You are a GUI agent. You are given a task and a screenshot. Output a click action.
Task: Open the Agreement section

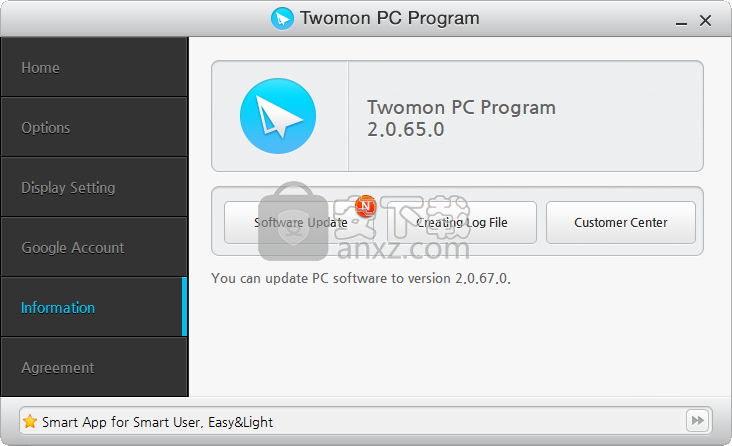pos(94,367)
